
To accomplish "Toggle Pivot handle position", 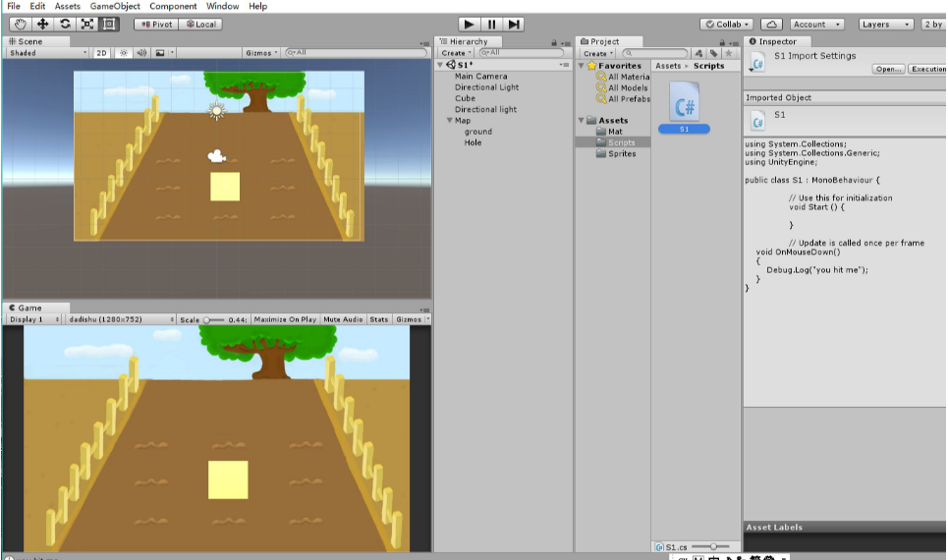I will [156, 25].
